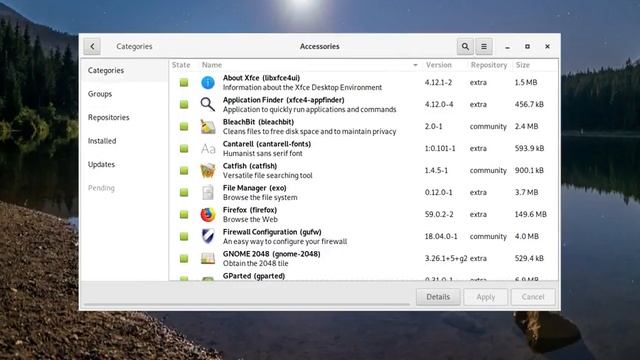Select 'Catfish (catfish)' package name
This screenshot has height=360, width=640.
250,166
